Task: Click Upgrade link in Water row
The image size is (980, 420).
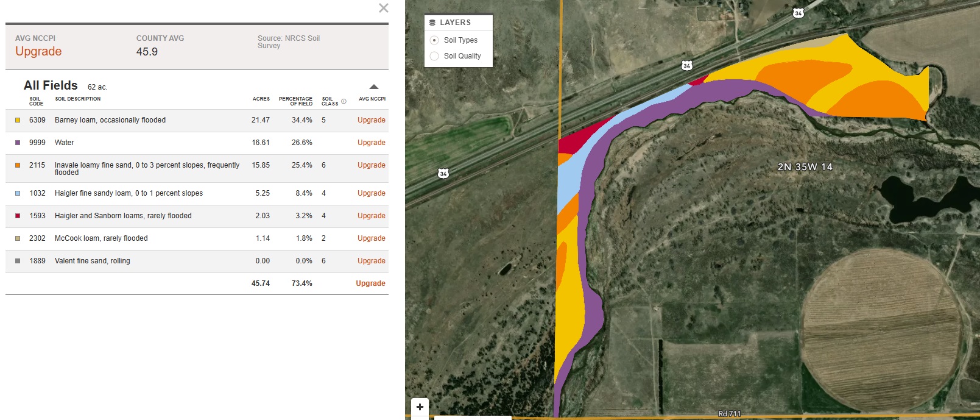Action: point(371,143)
